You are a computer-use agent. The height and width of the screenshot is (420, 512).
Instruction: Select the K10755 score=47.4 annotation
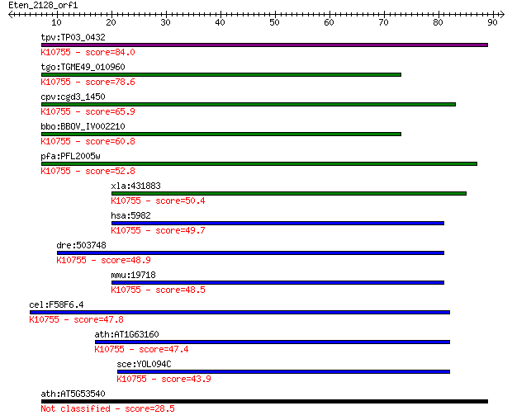tap(141, 350)
